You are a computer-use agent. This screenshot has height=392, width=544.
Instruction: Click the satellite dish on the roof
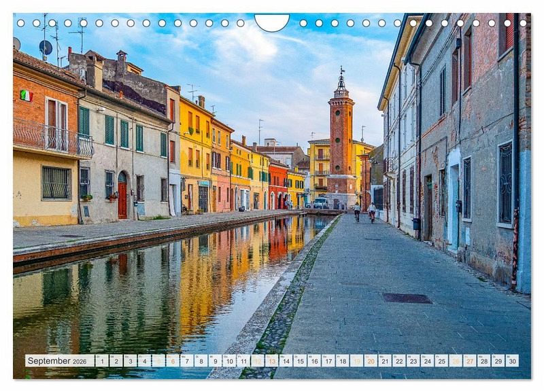click(x=46, y=47)
